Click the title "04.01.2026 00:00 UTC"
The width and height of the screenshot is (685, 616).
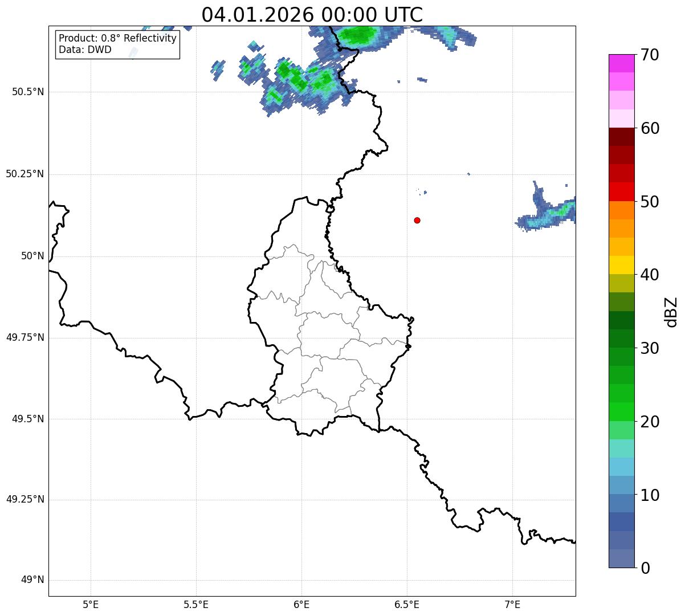click(312, 15)
